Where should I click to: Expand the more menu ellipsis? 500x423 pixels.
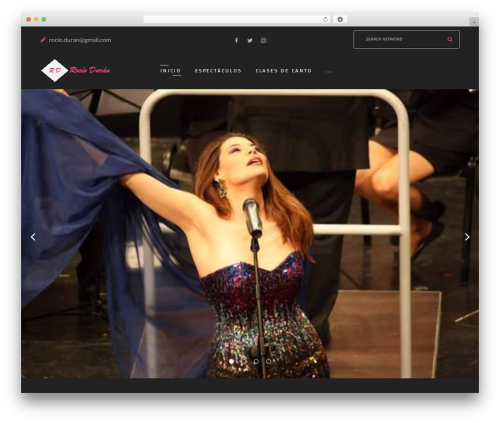(329, 71)
